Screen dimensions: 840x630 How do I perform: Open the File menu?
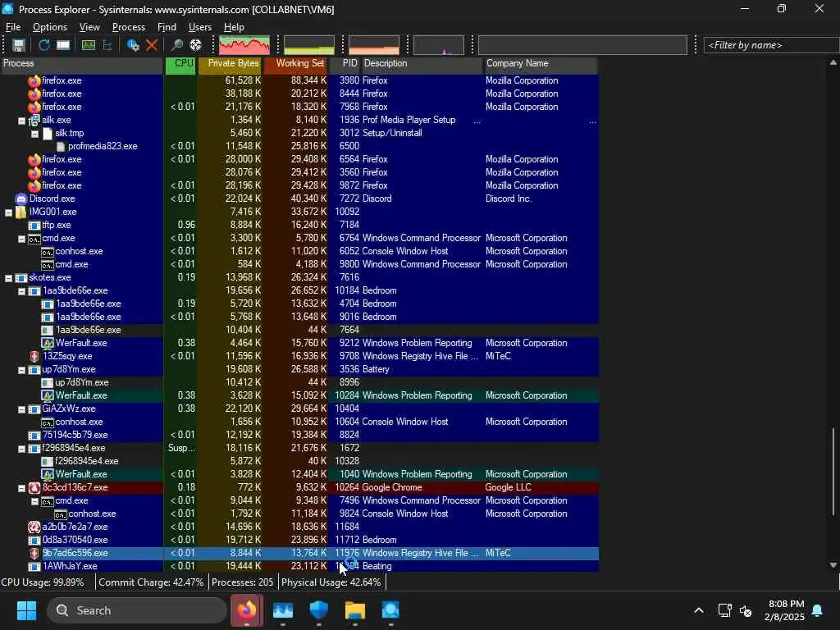point(13,27)
